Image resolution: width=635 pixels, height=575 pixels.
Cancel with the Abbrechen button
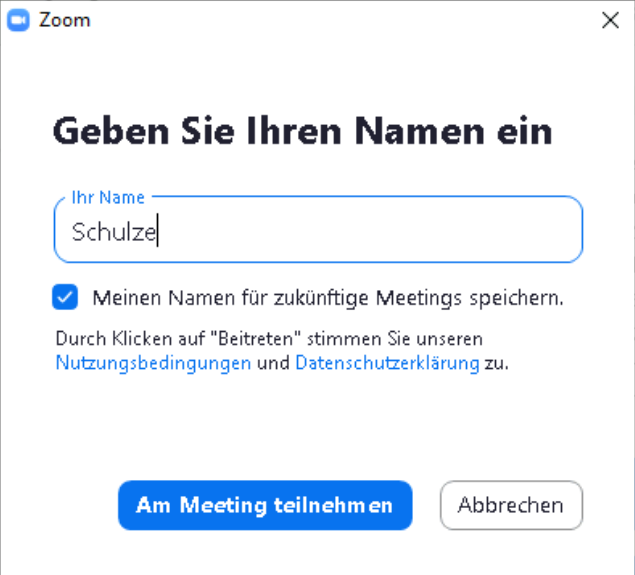point(511,506)
